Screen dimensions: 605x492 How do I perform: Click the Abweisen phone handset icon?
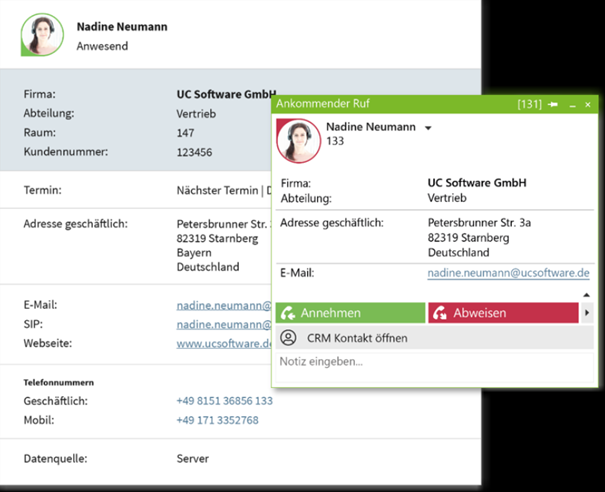tap(440, 313)
